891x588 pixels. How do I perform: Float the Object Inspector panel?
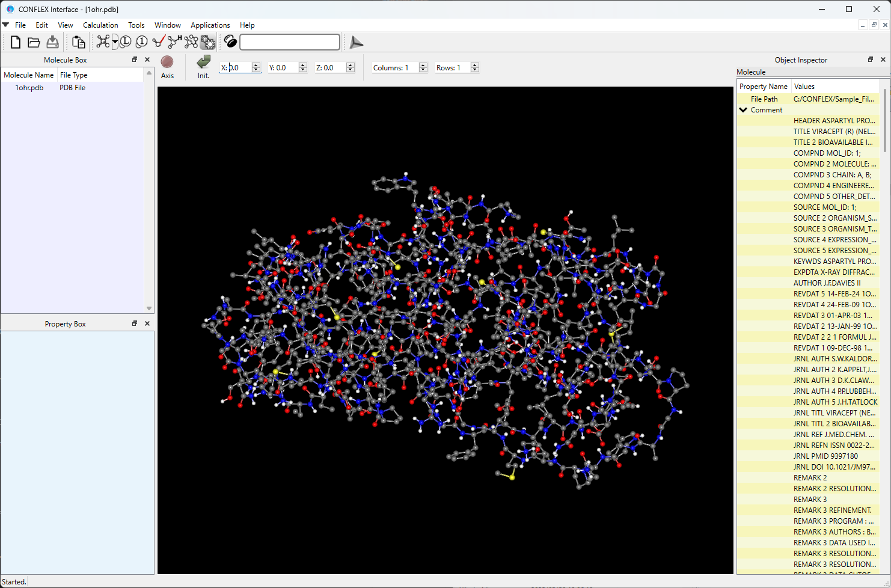tap(871, 60)
